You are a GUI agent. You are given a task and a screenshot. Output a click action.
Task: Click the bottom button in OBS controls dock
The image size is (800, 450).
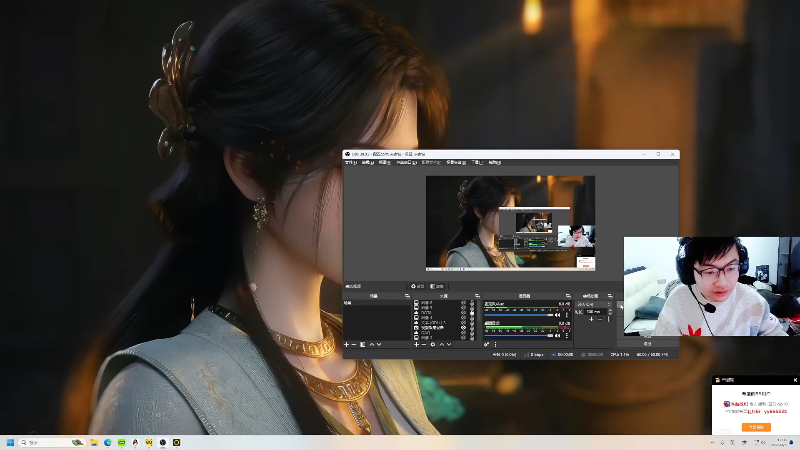pyautogui.click(x=647, y=343)
